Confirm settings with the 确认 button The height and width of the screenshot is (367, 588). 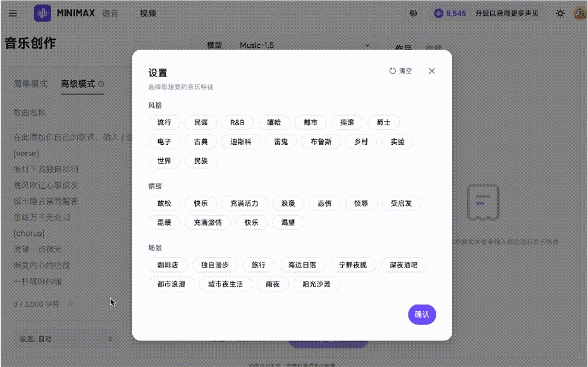[422, 315]
